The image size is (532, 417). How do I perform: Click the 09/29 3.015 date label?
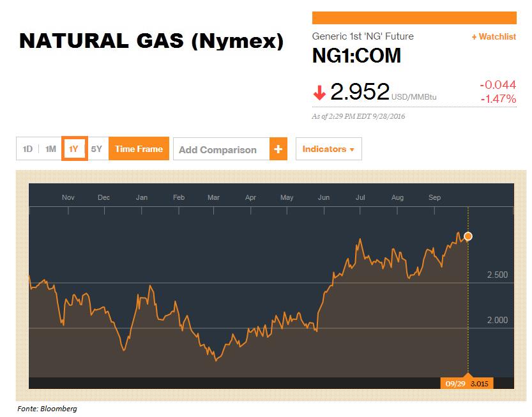click(467, 383)
